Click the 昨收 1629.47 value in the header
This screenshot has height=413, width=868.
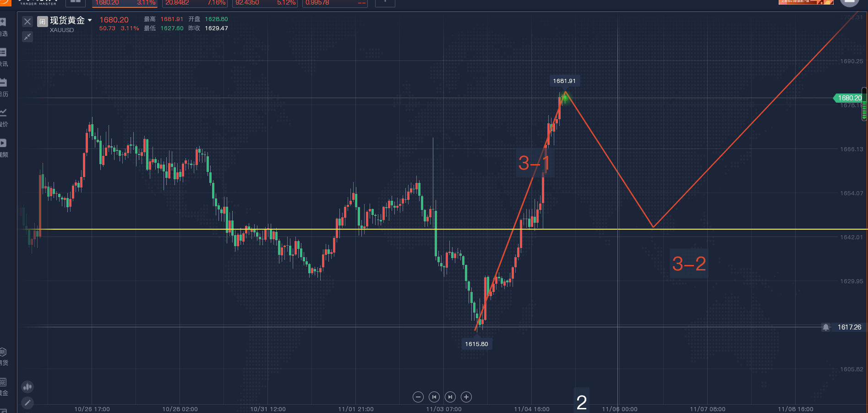[216, 28]
